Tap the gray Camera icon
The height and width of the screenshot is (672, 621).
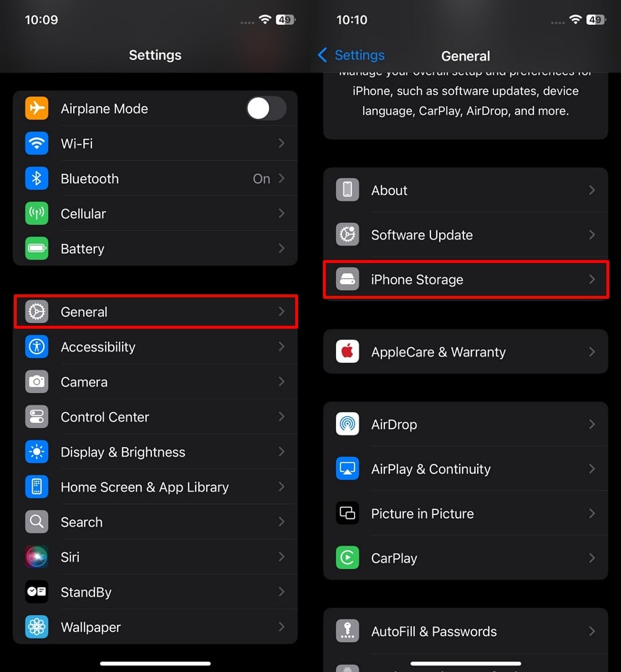click(x=37, y=381)
